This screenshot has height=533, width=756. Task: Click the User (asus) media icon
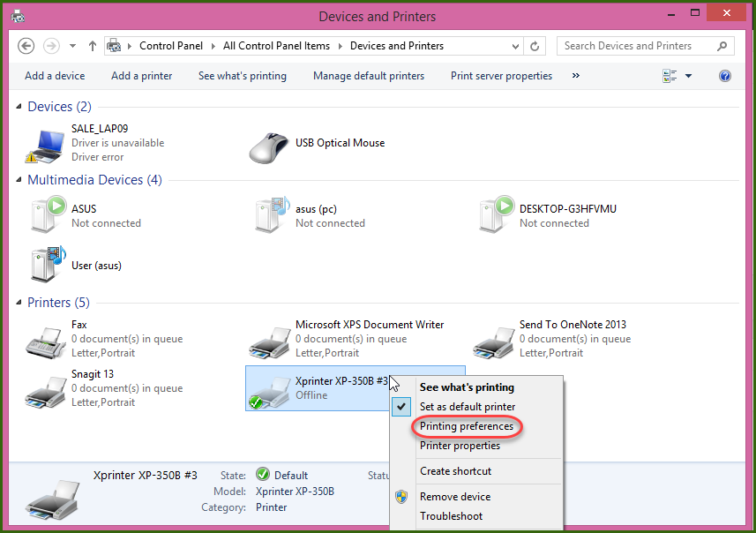[x=48, y=263]
